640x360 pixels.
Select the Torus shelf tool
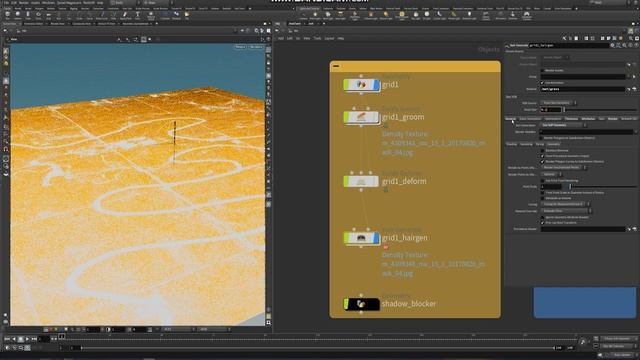(38, 15)
